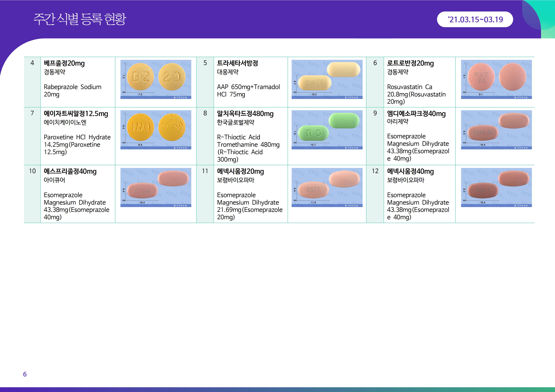Click the drug name 에이자트씨알정12.5mg
This screenshot has height=392, width=555.
click(76, 113)
